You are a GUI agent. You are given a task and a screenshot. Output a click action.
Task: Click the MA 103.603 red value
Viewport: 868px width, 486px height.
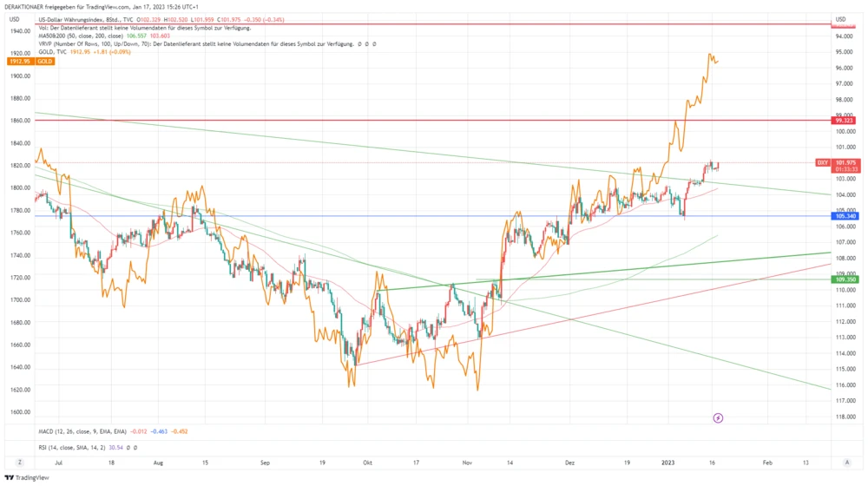(160, 36)
